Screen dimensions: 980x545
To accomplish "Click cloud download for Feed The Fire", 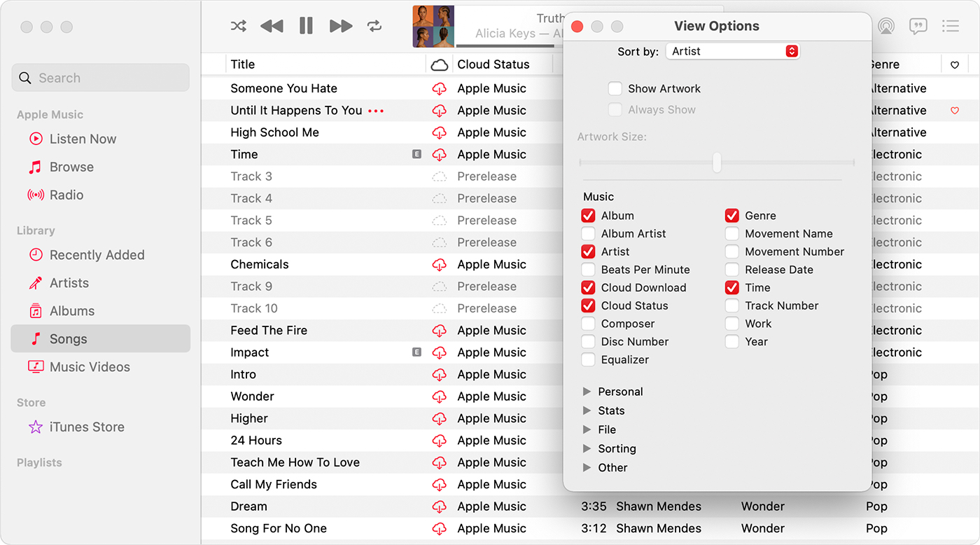I will (440, 331).
